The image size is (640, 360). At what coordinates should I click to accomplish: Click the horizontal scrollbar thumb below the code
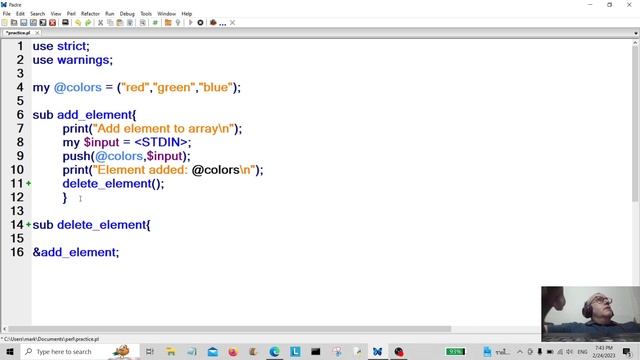[x=229, y=329]
